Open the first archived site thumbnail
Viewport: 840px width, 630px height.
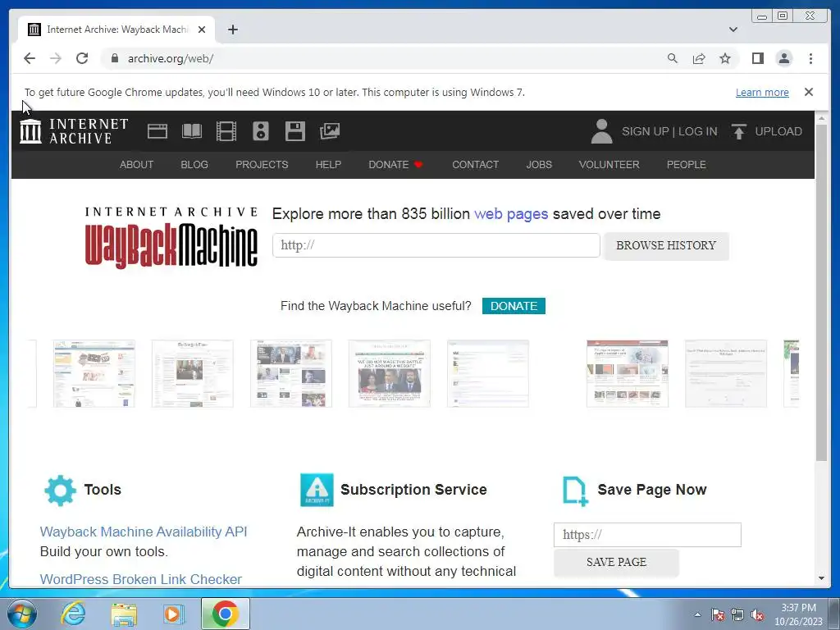pyautogui.click(x=94, y=373)
